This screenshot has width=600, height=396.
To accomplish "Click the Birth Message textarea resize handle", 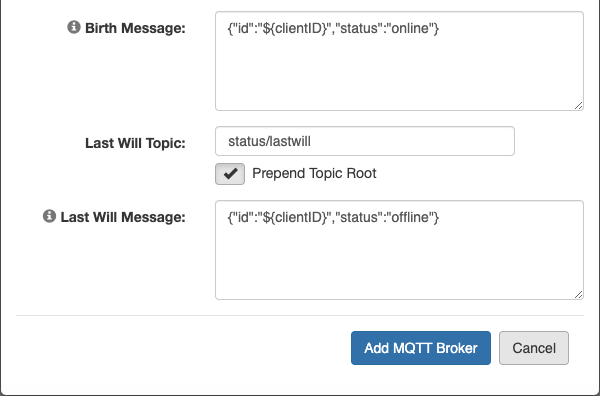I will pyautogui.click(x=579, y=106).
